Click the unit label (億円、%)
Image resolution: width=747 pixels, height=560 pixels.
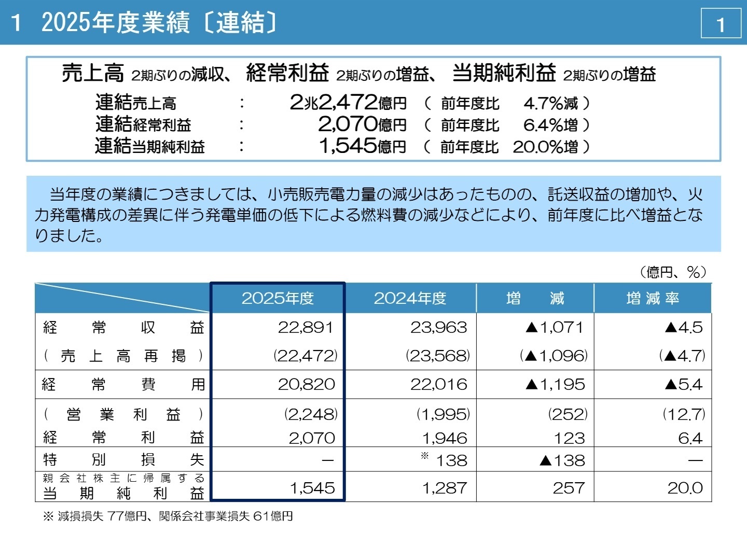673,272
